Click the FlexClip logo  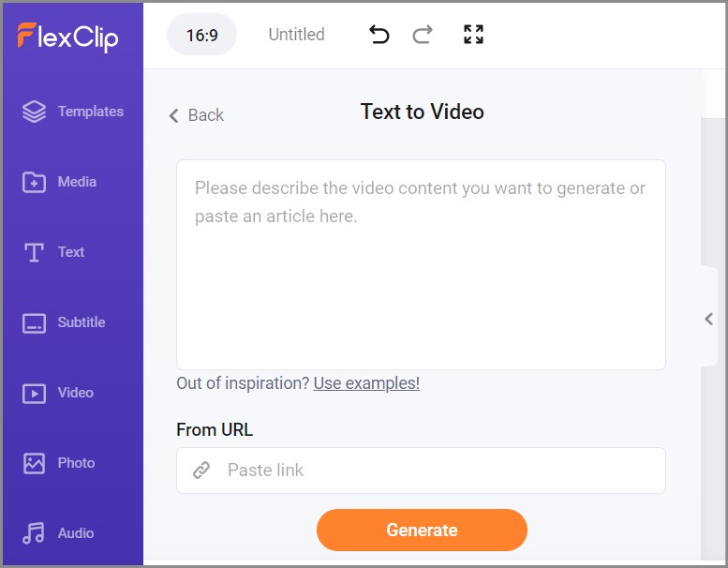(x=67, y=36)
